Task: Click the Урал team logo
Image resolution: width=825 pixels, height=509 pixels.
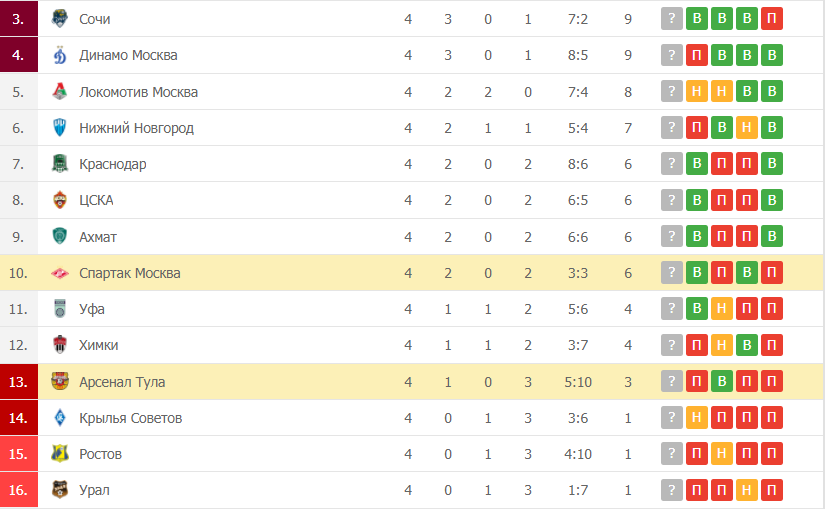Action: (x=60, y=490)
